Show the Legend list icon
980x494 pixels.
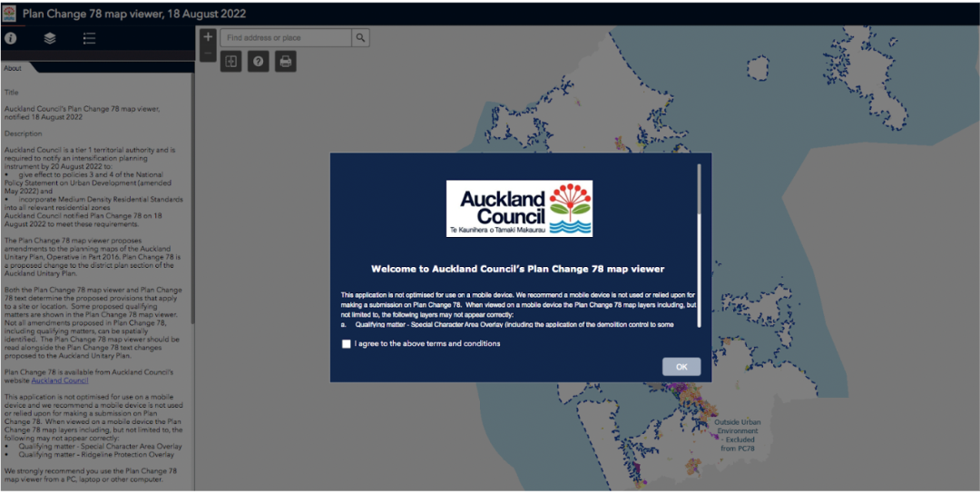(89, 38)
